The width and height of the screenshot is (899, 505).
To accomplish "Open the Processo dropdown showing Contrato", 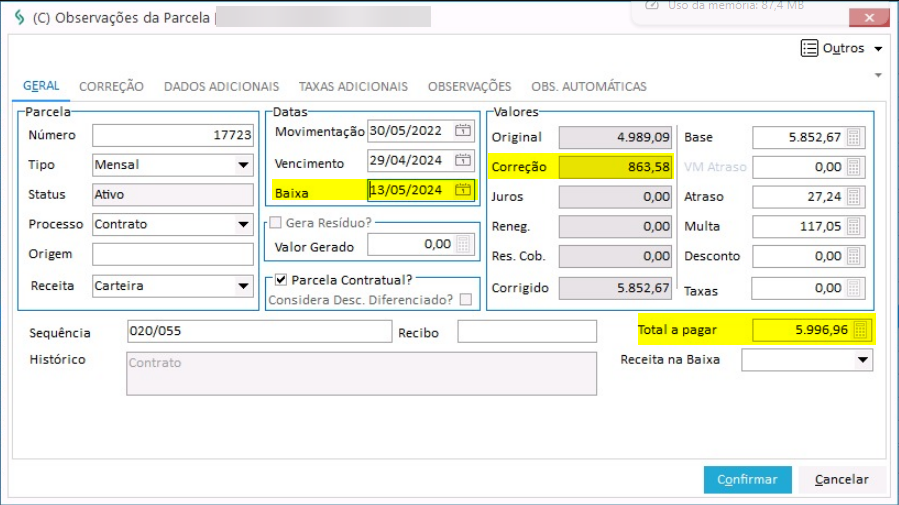I will (243, 225).
